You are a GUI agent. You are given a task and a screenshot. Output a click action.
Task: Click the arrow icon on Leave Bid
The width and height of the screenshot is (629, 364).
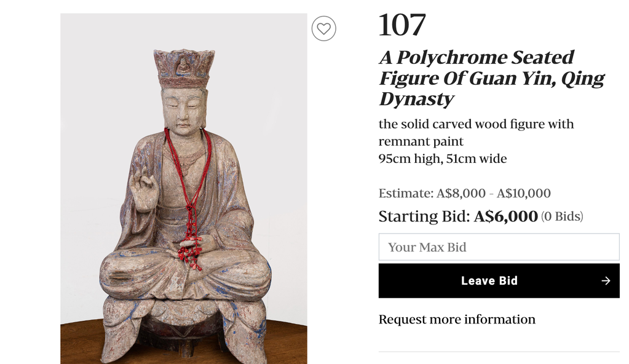tap(606, 281)
